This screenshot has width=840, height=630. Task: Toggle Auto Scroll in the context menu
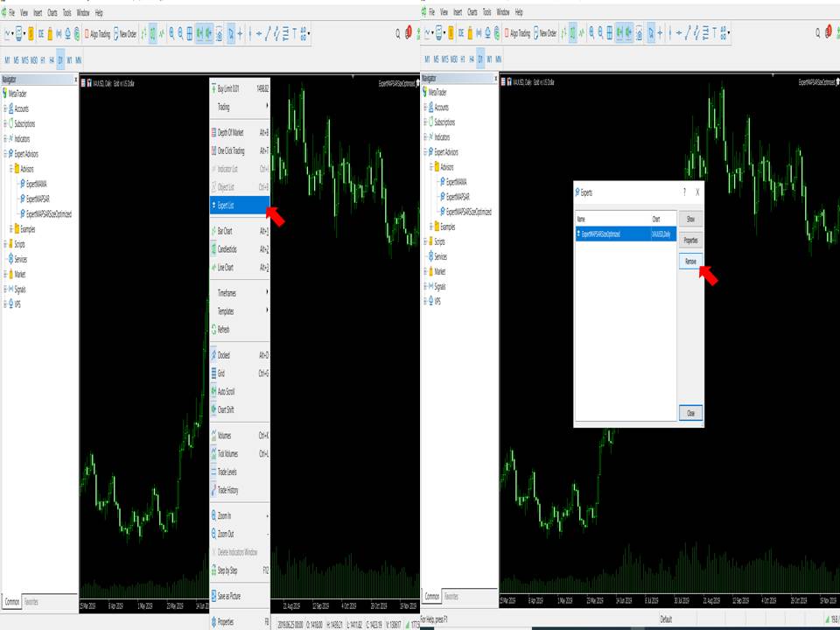coord(227,391)
